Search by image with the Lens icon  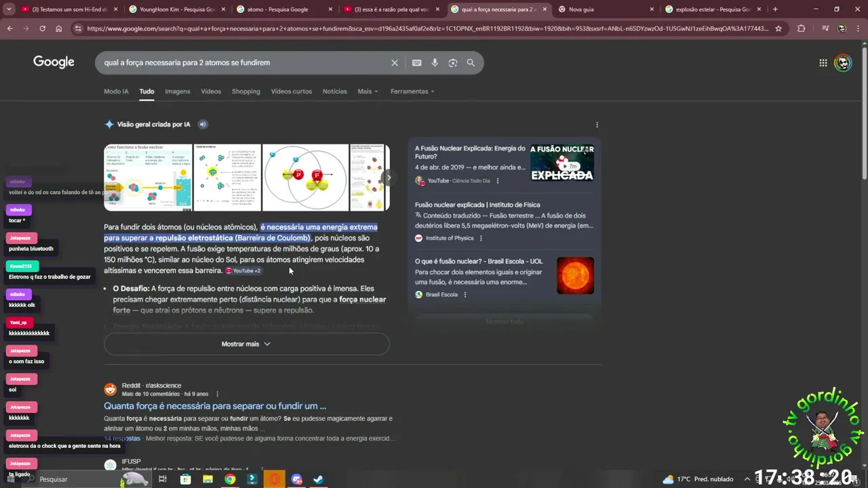pyautogui.click(x=453, y=62)
